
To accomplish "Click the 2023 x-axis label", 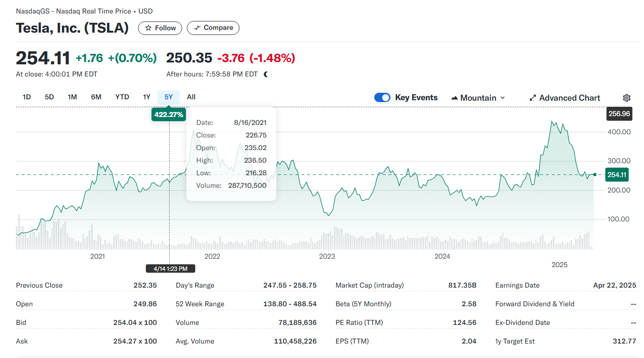I will point(327,256).
